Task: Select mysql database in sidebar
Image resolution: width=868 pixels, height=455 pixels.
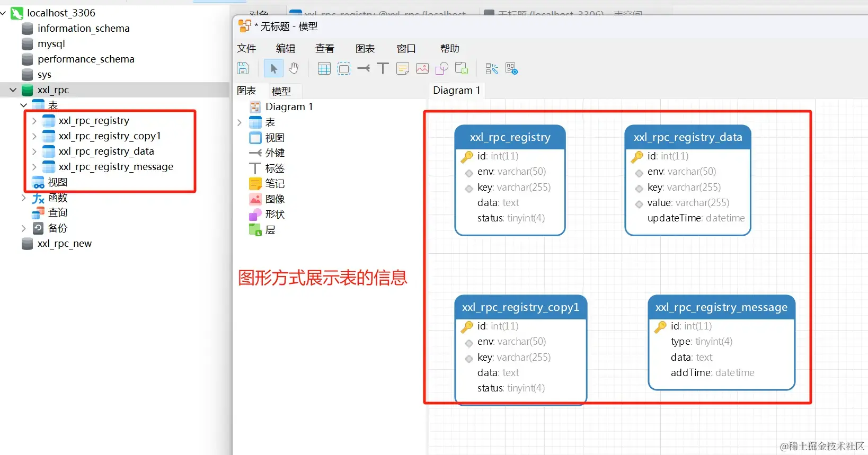Action: pyautogui.click(x=51, y=43)
